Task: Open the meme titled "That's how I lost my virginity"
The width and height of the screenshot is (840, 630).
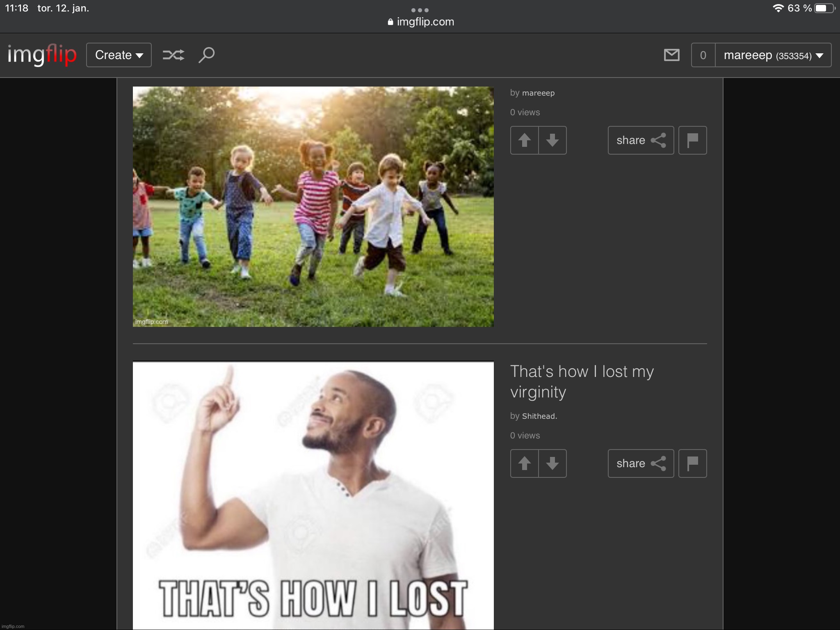Action: pyautogui.click(x=582, y=381)
